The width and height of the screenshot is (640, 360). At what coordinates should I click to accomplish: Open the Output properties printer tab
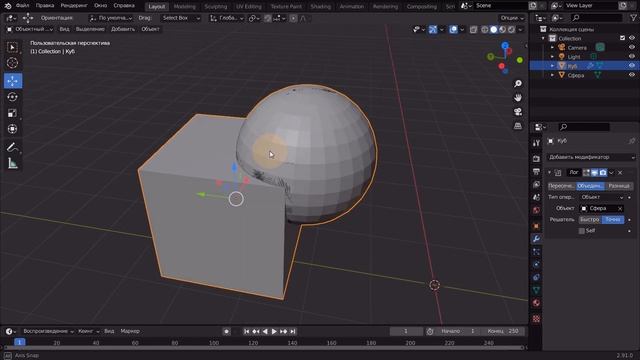click(x=536, y=171)
